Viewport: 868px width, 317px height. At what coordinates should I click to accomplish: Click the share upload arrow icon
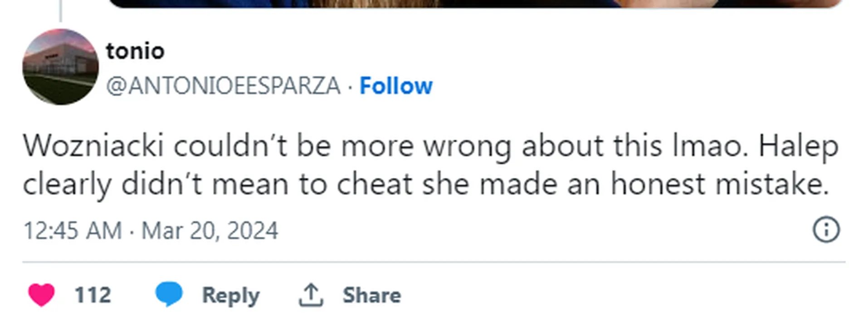tap(311, 295)
